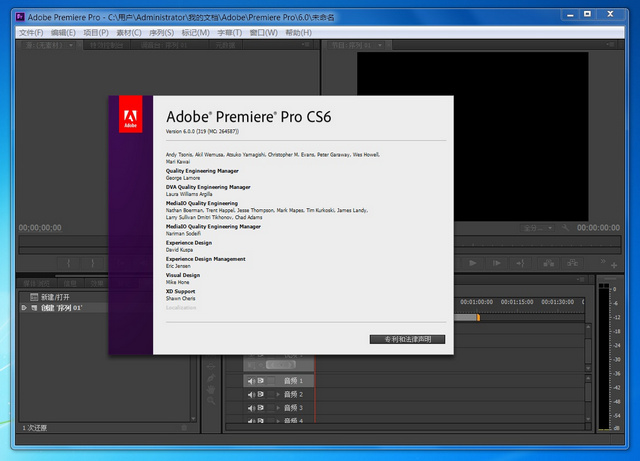Open the 文件(F) menu

[31, 32]
